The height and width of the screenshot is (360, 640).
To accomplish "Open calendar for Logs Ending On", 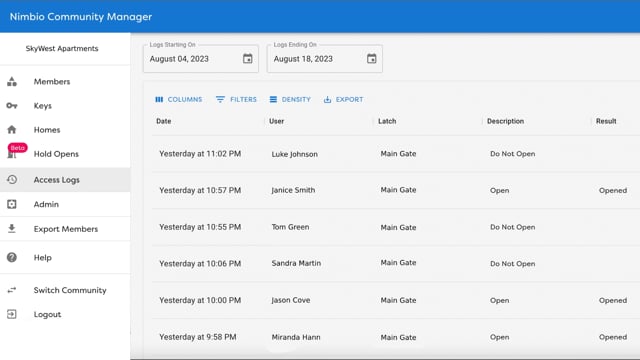I will 371,59.
